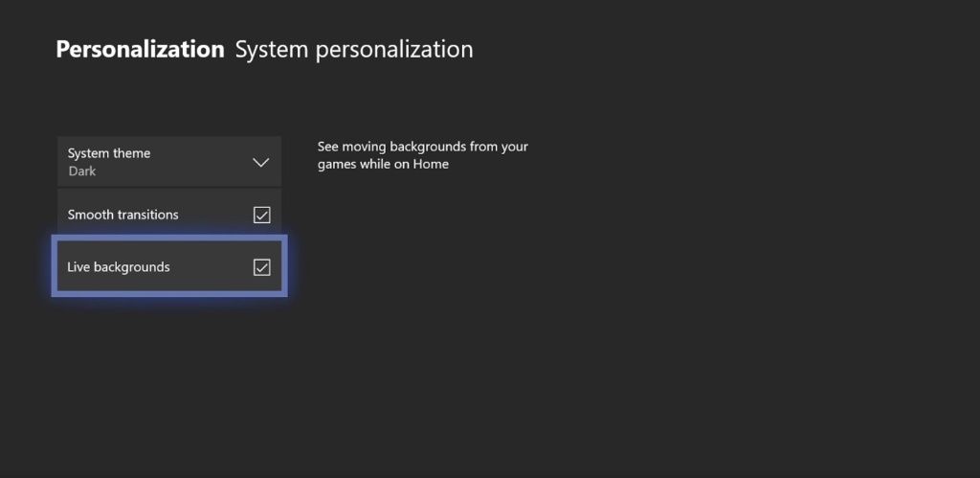Disable the Live backgrounds checkbox
The height and width of the screenshot is (478, 980).
261,267
